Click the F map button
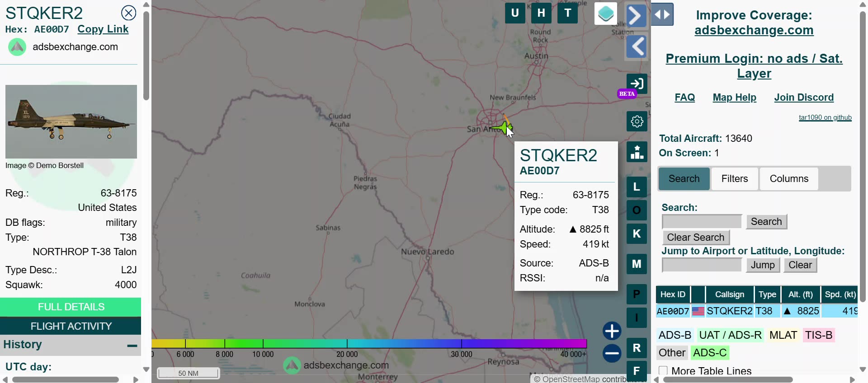 pyautogui.click(x=637, y=371)
